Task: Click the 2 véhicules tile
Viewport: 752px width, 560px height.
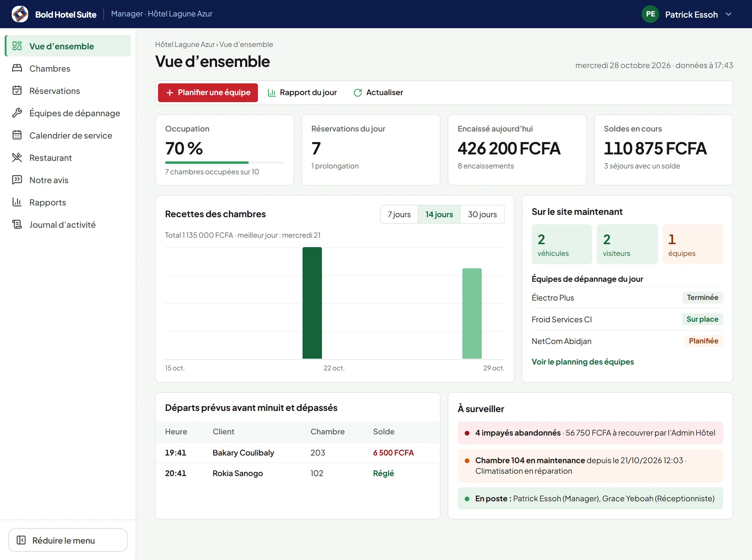Action: pos(562,244)
